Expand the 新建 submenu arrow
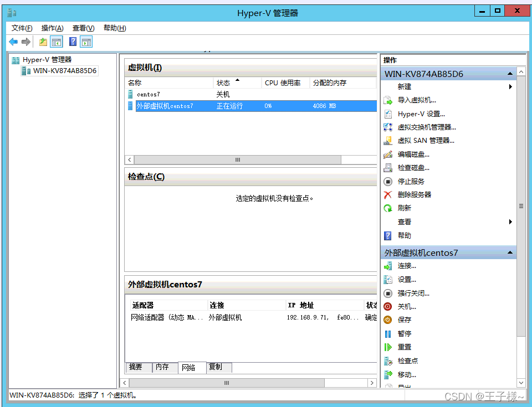The width and height of the screenshot is (532, 407). 510,87
